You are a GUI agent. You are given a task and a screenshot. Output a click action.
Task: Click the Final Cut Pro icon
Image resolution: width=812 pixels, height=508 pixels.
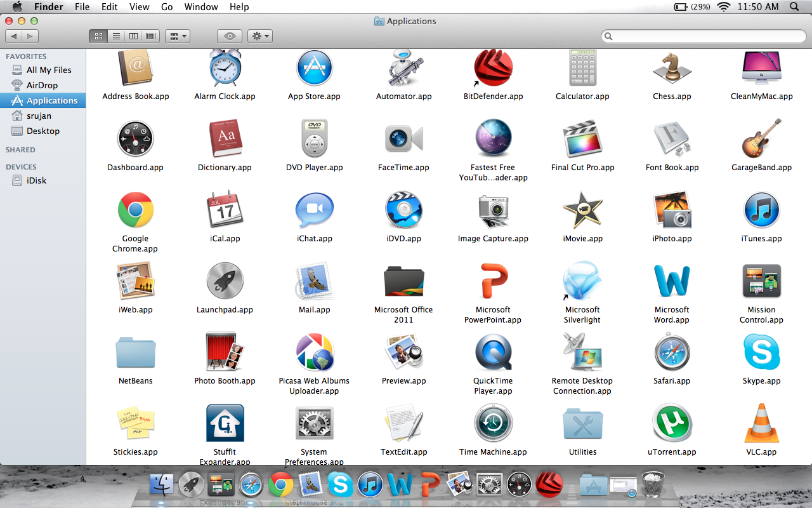(582, 138)
